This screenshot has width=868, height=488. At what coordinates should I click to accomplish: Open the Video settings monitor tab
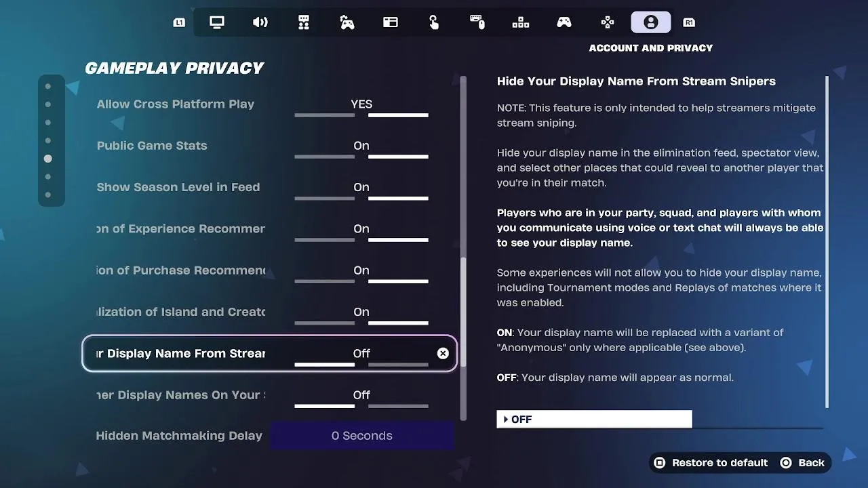click(x=217, y=22)
